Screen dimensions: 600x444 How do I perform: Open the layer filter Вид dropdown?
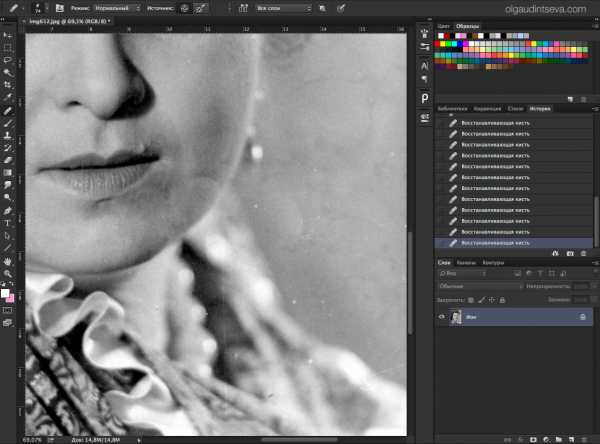(x=463, y=274)
